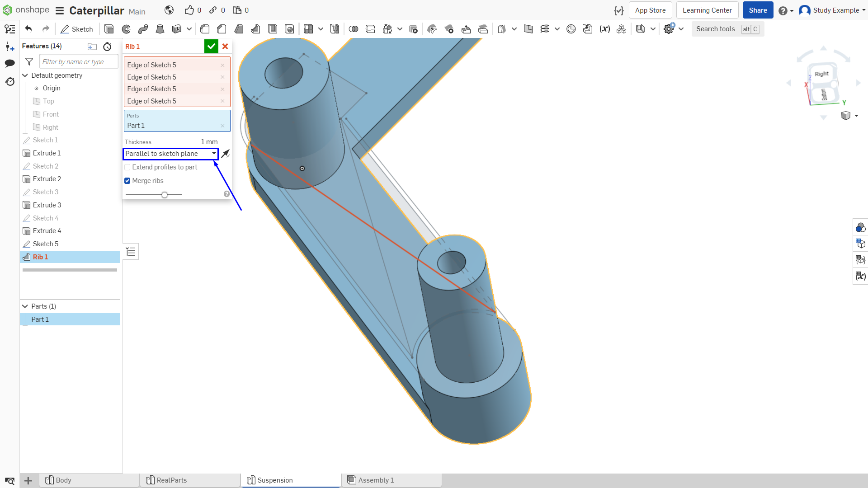Click the Search tools field

[727, 29]
